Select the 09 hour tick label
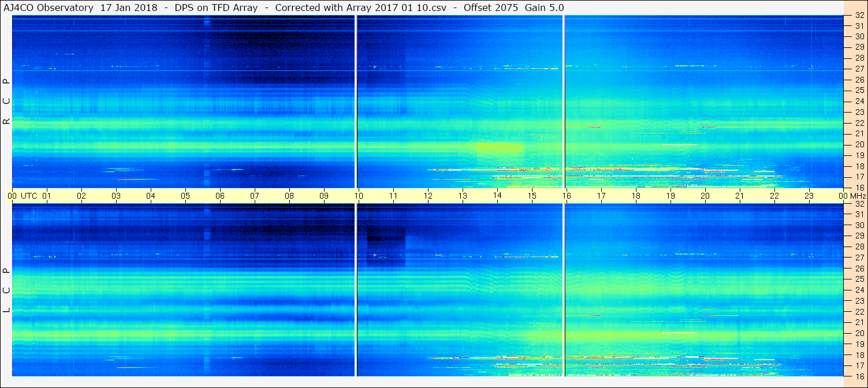The image size is (868, 388). tap(324, 196)
